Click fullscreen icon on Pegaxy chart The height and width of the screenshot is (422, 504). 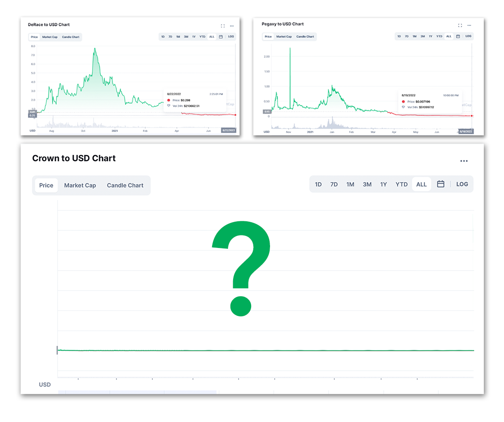click(x=460, y=25)
